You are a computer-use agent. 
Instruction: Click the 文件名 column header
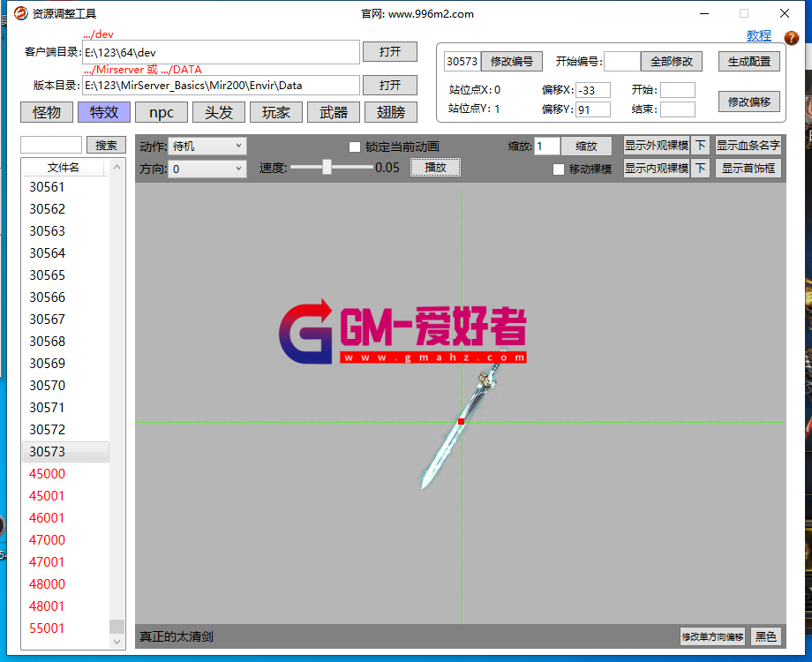point(64,168)
